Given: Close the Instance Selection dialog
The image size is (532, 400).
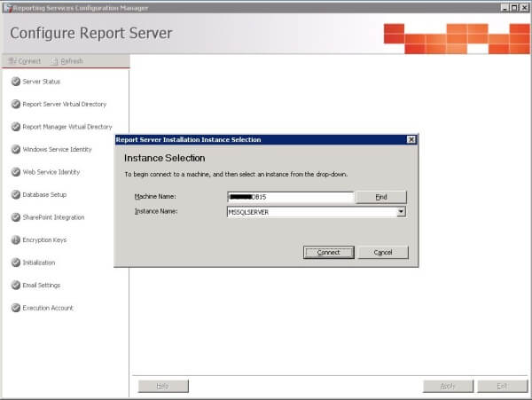Looking at the screenshot, I should pyautogui.click(x=411, y=139).
